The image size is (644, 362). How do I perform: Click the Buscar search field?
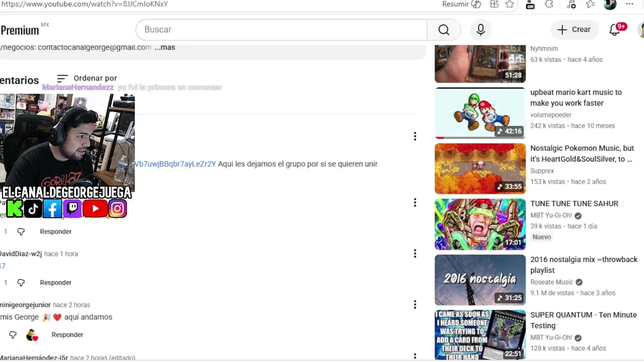tap(281, 30)
